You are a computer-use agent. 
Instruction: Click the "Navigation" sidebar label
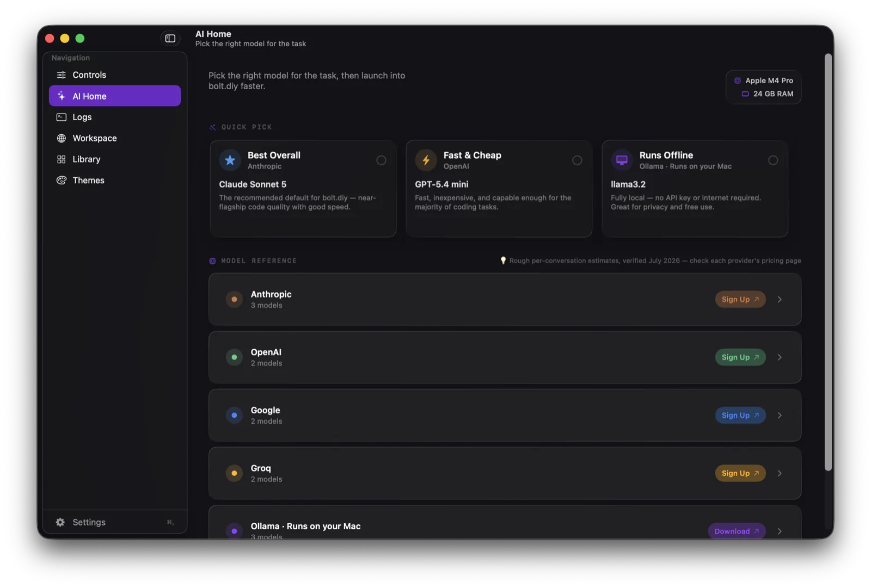pos(71,58)
